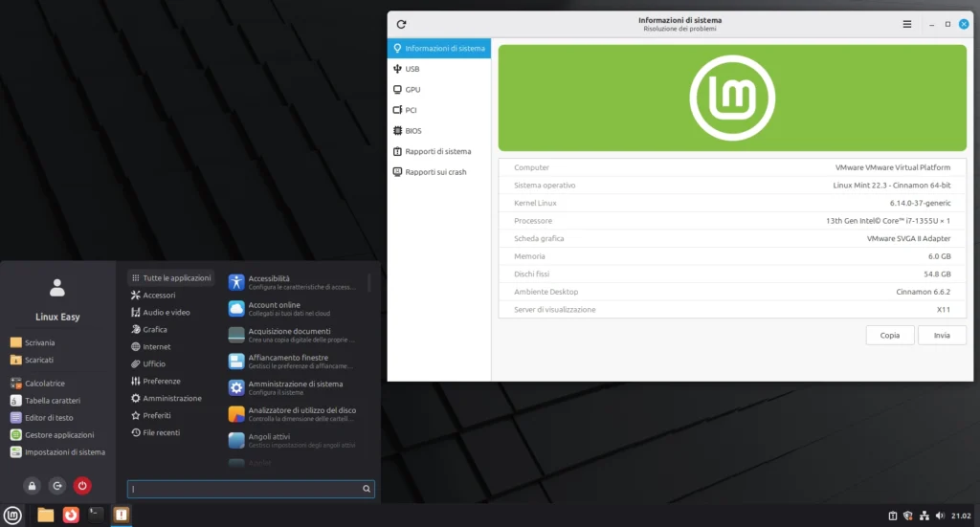Select the Cinnamon 6.6.2 desktop value
The image size is (980, 527).
pyautogui.click(x=924, y=292)
